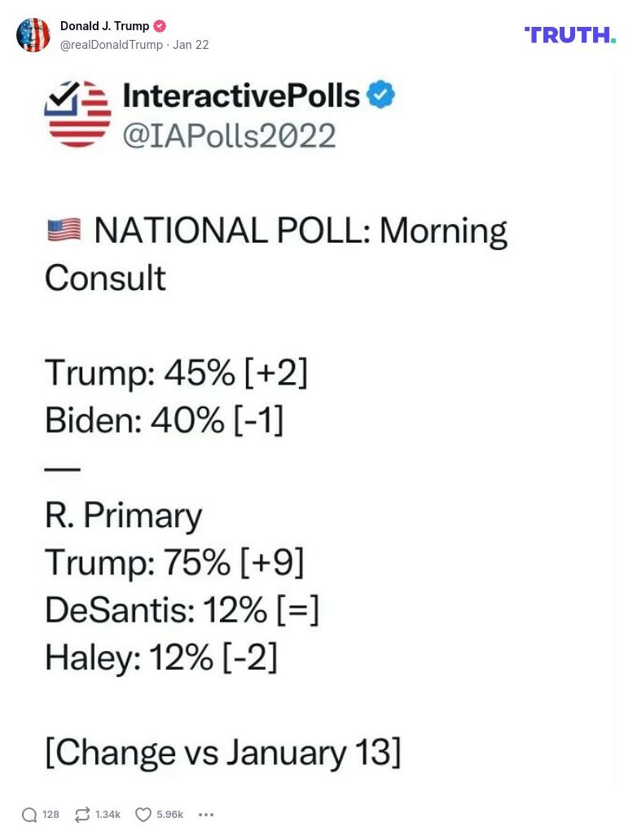633x840 pixels.
Task: Click InteractivePolls' blue verified checkmark
Action: (x=380, y=95)
